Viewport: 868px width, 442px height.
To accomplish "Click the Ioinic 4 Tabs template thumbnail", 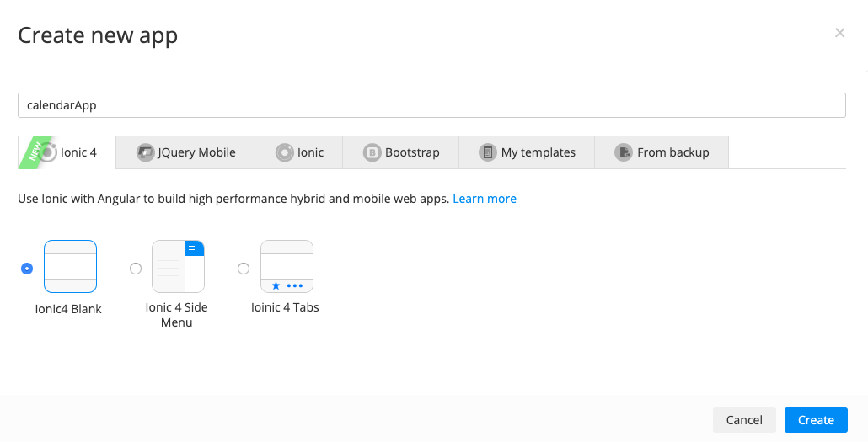I will pyautogui.click(x=287, y=267).
